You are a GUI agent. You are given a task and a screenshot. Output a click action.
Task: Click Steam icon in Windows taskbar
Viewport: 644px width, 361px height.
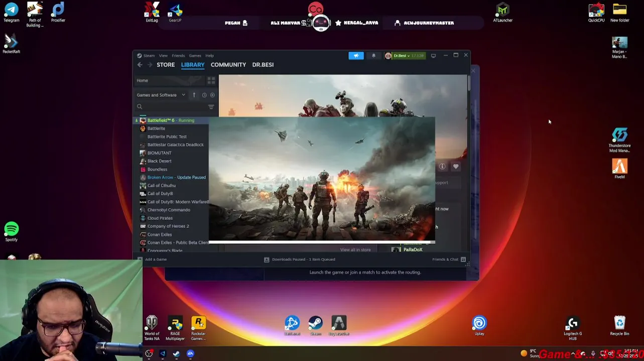pyautogui.click(x=176, y=354)
